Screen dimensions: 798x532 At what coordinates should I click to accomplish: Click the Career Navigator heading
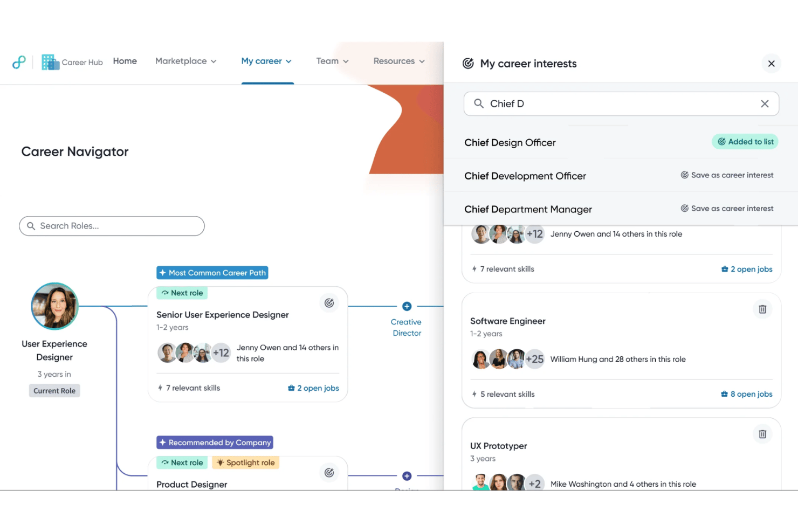[x=75, y=151]
